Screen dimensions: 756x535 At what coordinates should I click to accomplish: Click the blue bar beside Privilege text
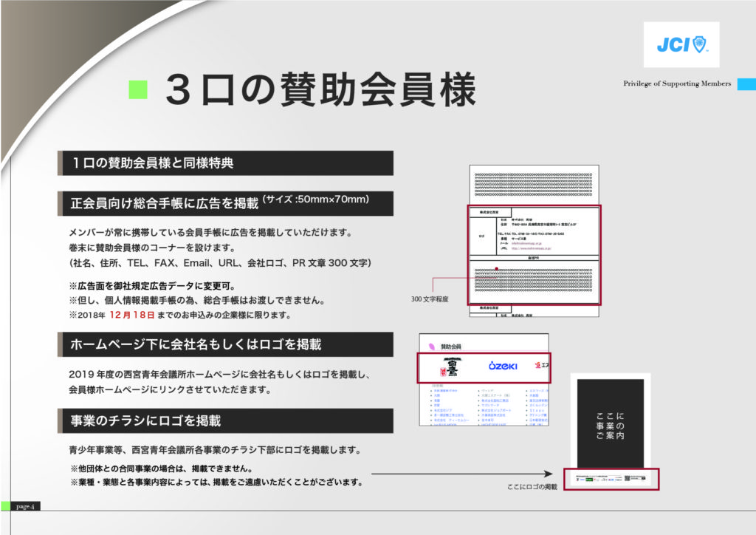(x=746, y=84)
